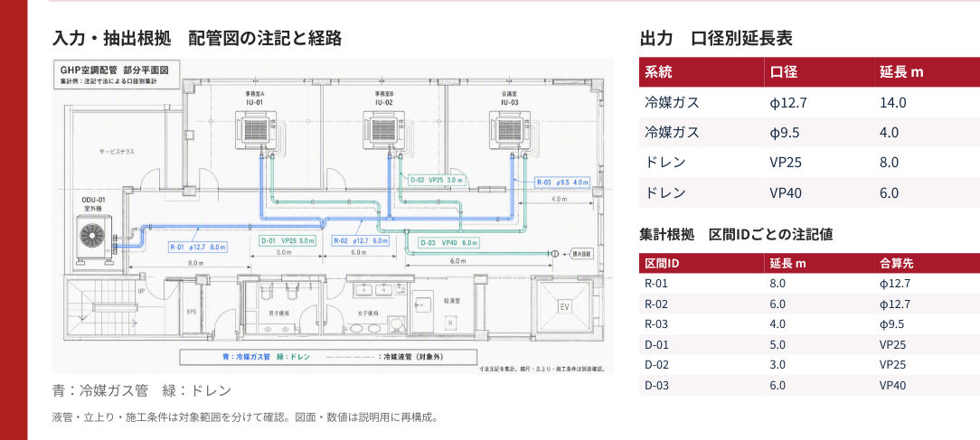Click the 8.0 m dimension label on the drawing
The height and width of the screenshot is (440, 980).
point(195,264)
